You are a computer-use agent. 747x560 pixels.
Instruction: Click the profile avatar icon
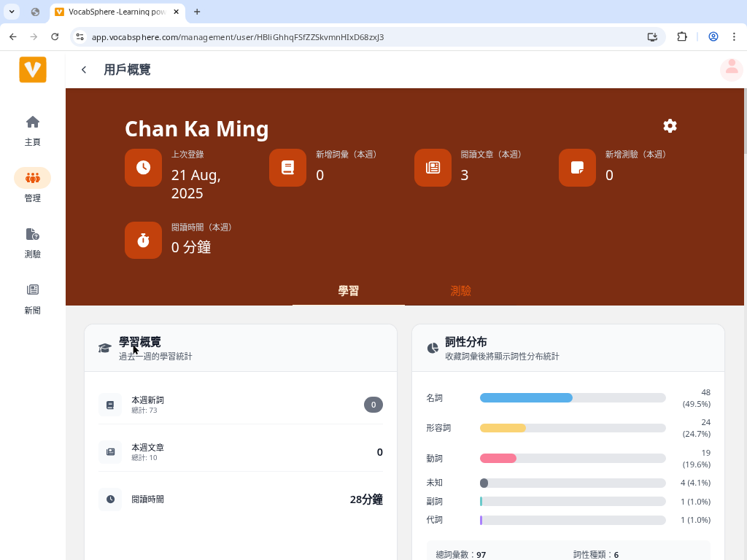731,69
